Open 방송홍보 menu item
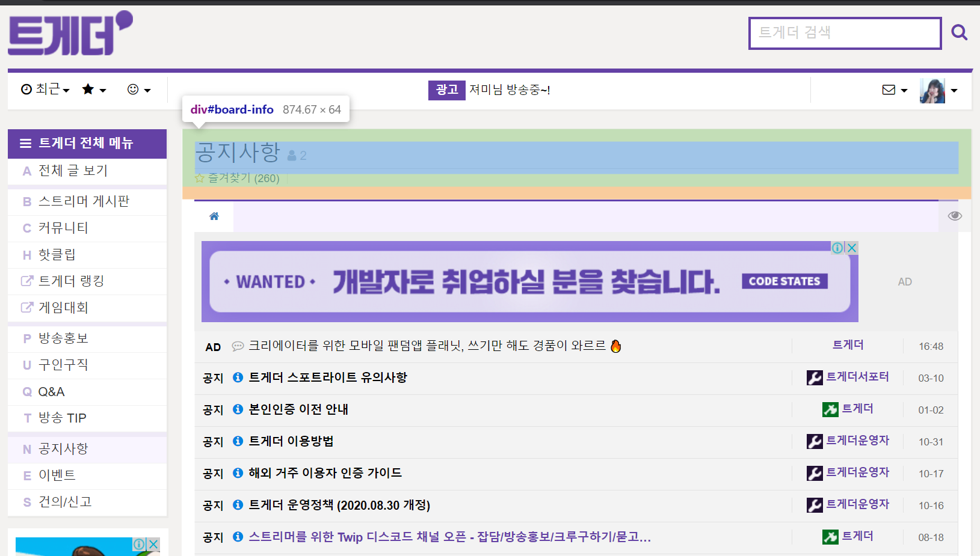Screen dimensions: 980x556 click(87, 338)
